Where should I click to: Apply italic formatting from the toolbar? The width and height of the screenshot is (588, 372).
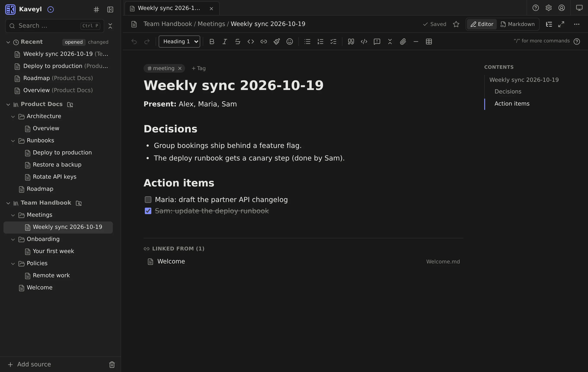coord(225,42)
